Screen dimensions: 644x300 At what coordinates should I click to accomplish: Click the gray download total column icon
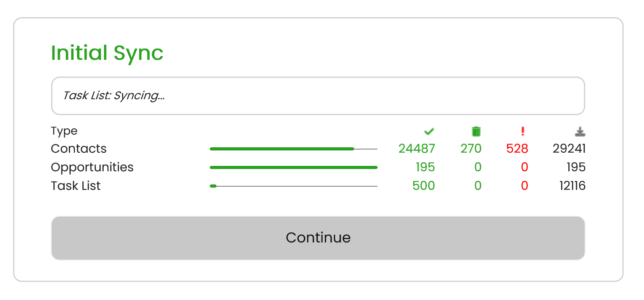(x=580, y=131)
